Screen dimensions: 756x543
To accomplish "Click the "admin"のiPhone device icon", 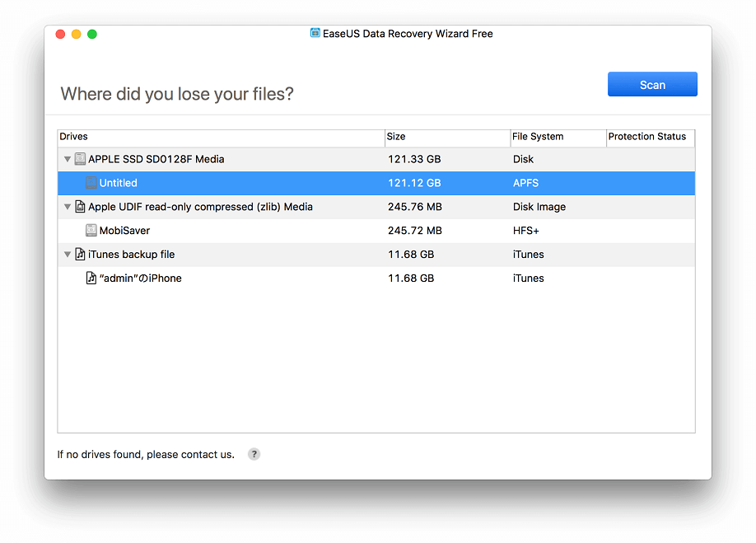I will (91, 278).
